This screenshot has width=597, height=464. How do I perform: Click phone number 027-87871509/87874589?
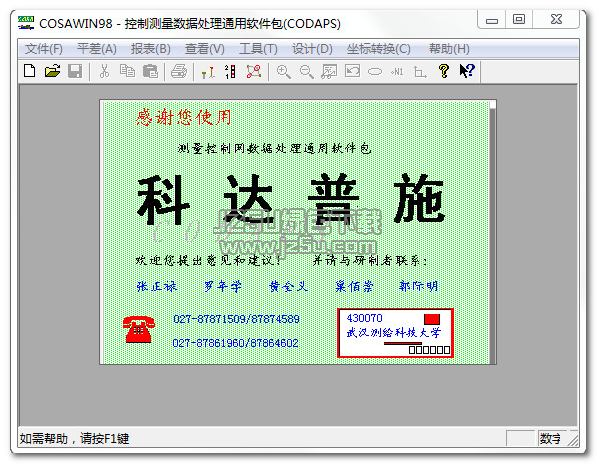coord(236,319)
